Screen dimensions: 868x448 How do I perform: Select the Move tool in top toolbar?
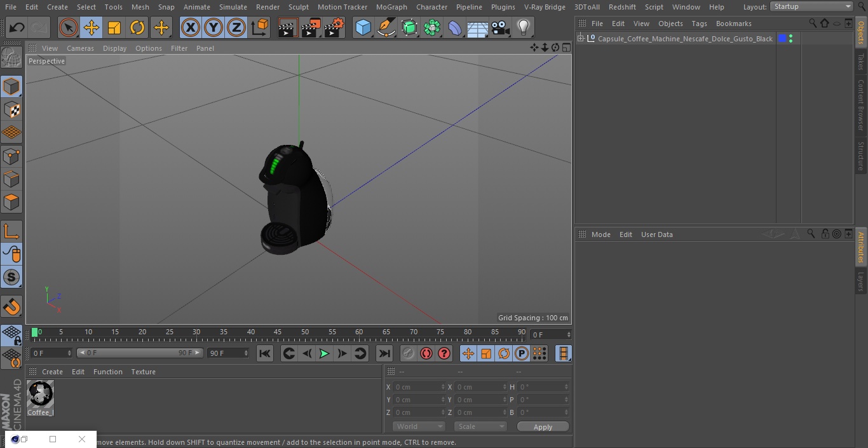92,27
